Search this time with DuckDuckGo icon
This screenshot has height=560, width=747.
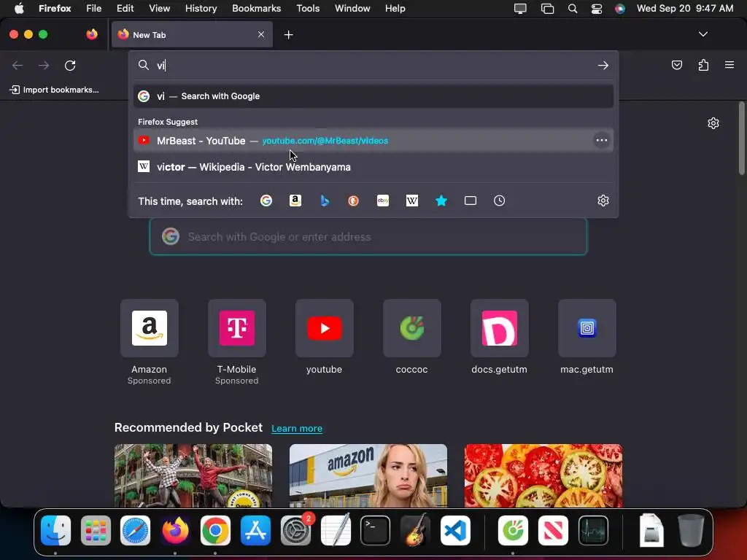(x=354, y=201)
